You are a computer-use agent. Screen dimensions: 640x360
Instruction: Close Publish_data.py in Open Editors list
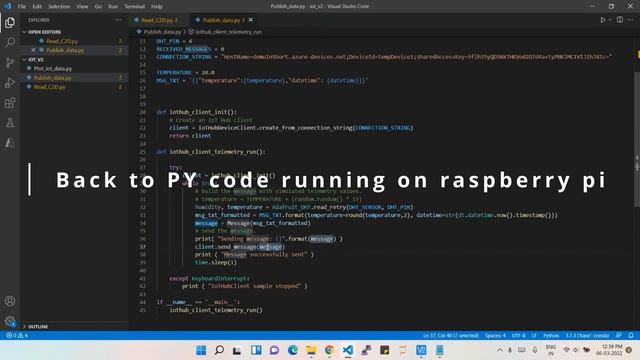(x=33, y=50)
